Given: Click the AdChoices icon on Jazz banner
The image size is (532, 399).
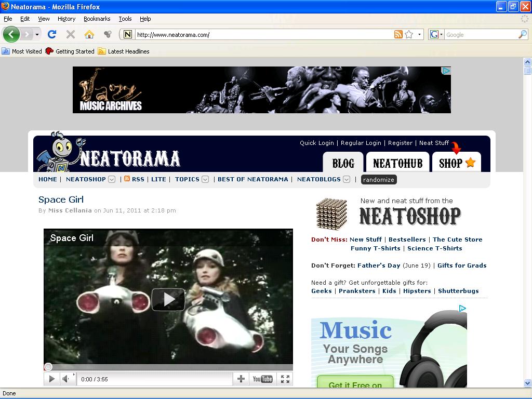Looking at the screenshot, I should coord(446,71).
